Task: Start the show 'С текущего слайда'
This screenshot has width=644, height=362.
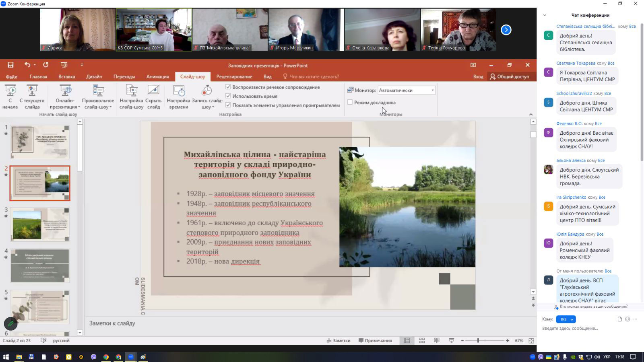Action: 32,97
